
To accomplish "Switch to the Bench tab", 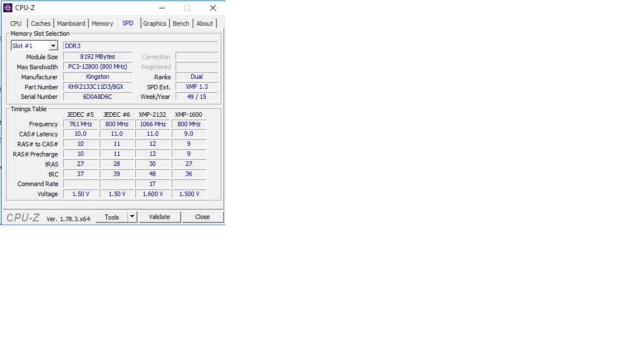I will [x=181, y=23].
